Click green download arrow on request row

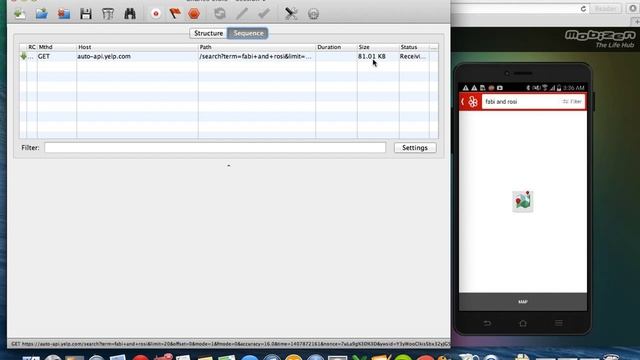click(23, 56)
